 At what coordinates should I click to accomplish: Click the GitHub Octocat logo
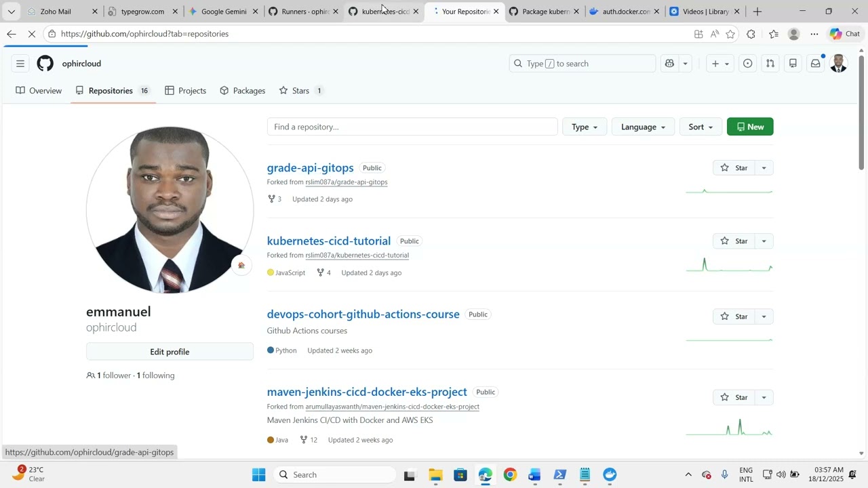(x=45, y=64)
